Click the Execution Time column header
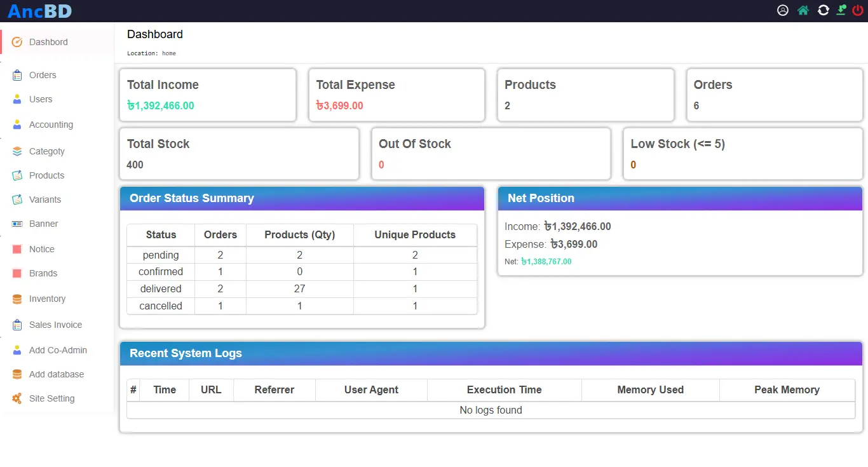Image resolution: width=868 pixels, height=467 pixels. (x=505, y=390)
